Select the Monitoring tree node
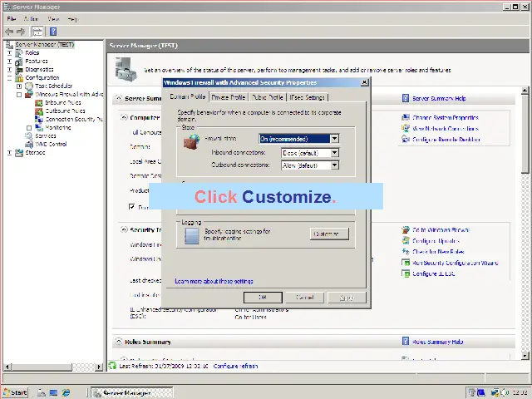Image resolution: width=532 pixels, height=399 pixels. click(x=58, y=127)
